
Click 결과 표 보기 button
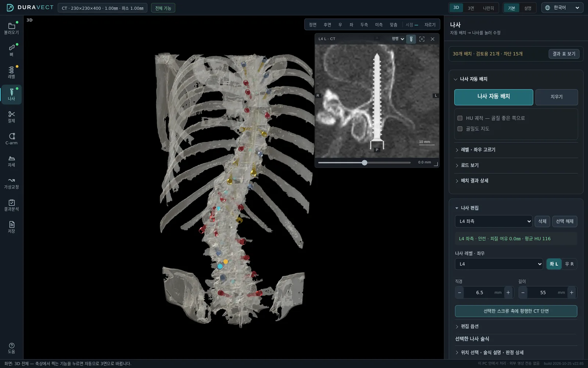[564, 54]
